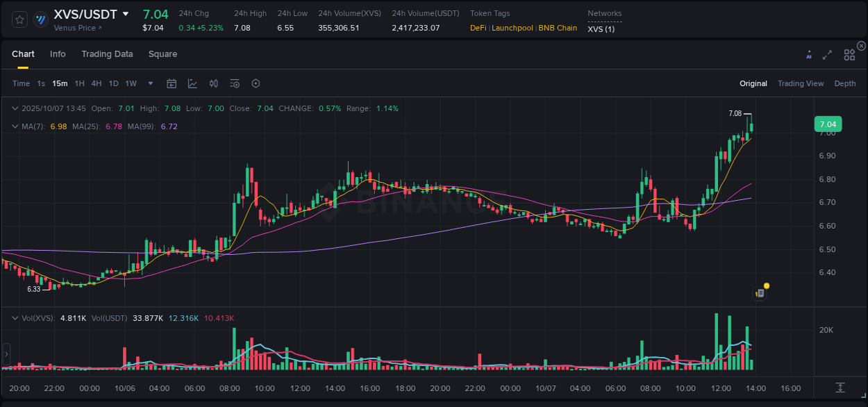Select the candlestick chart style icon
This screenshot has width=868, height=407.
coord(213,83)
